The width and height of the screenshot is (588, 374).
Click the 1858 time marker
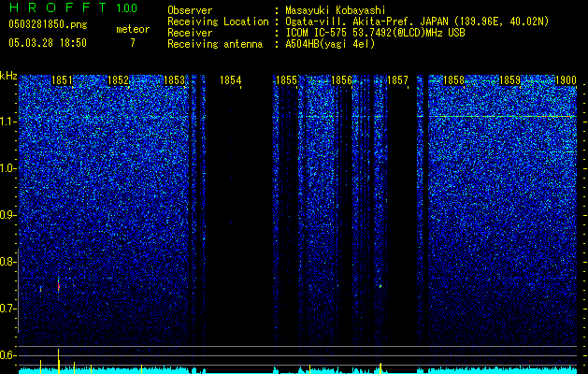pos(453,80)
